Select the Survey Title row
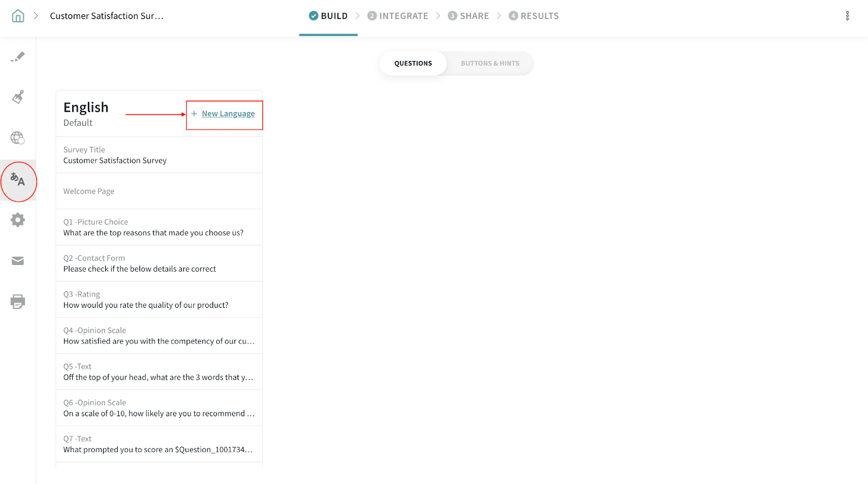This screenshot has height=484, width=868. [159, 155]
